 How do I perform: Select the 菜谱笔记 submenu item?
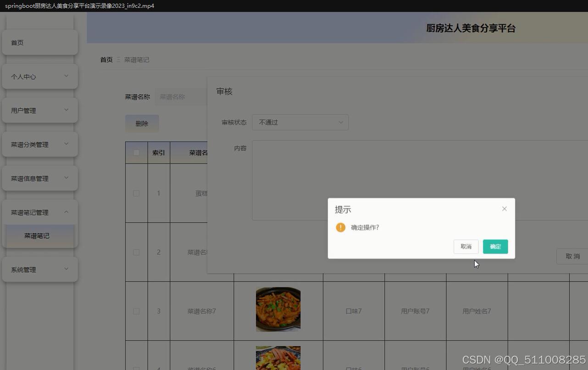(x=37, y=235)
